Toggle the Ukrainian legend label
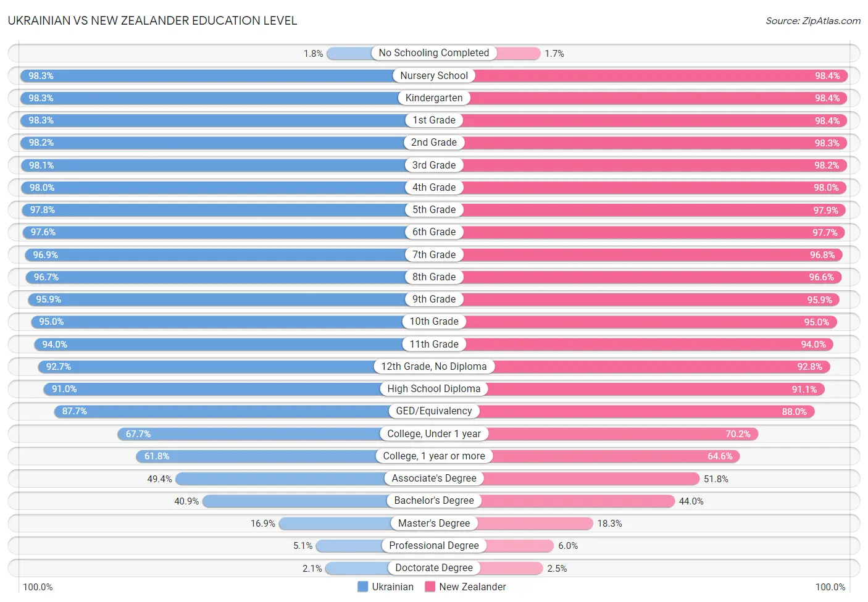 [x=393, y=587]
